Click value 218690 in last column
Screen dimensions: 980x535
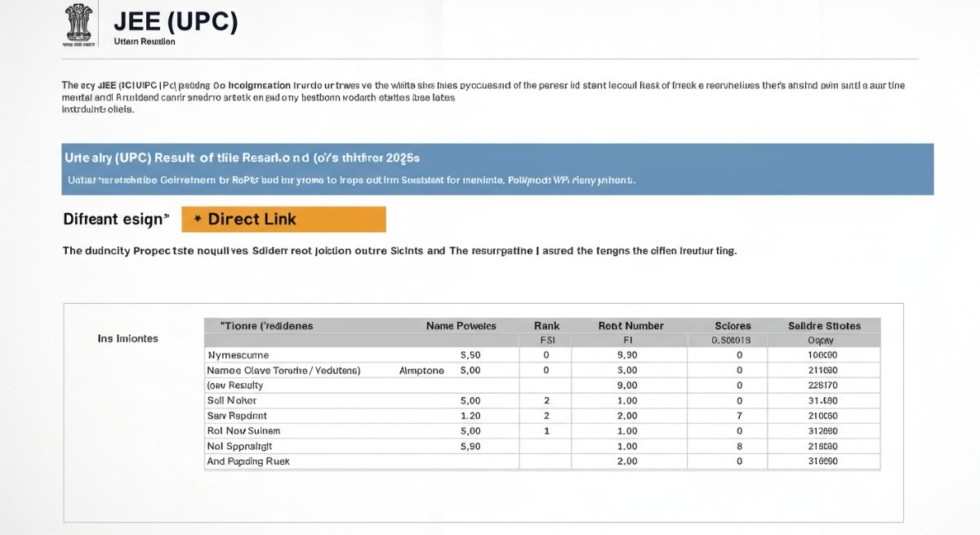[x=822, y=446]
